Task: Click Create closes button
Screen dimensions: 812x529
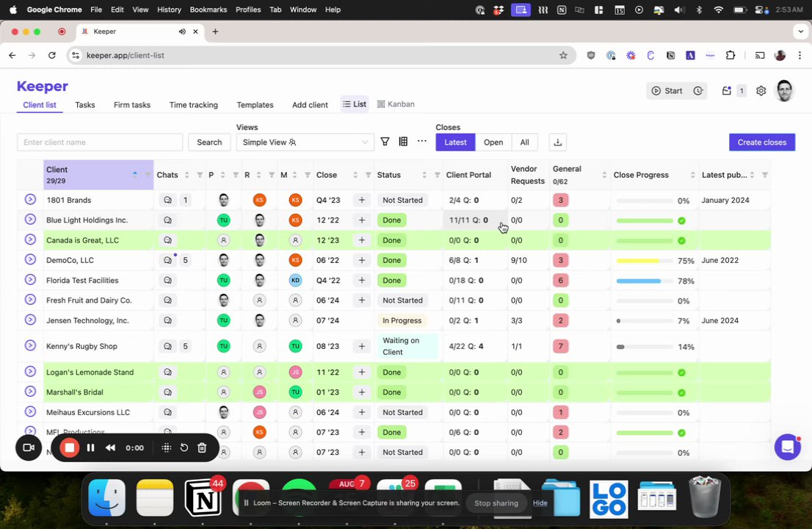Action: 762,142
